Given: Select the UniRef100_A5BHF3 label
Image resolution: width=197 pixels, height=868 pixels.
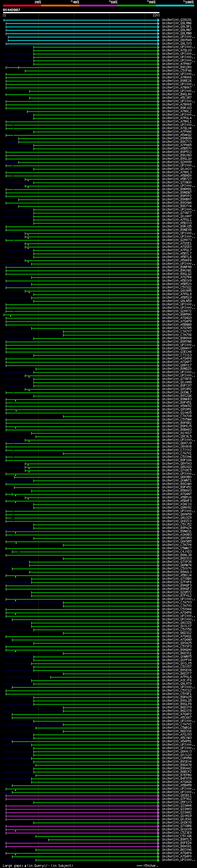Looking at the screenshot, I should click(176, 501).
